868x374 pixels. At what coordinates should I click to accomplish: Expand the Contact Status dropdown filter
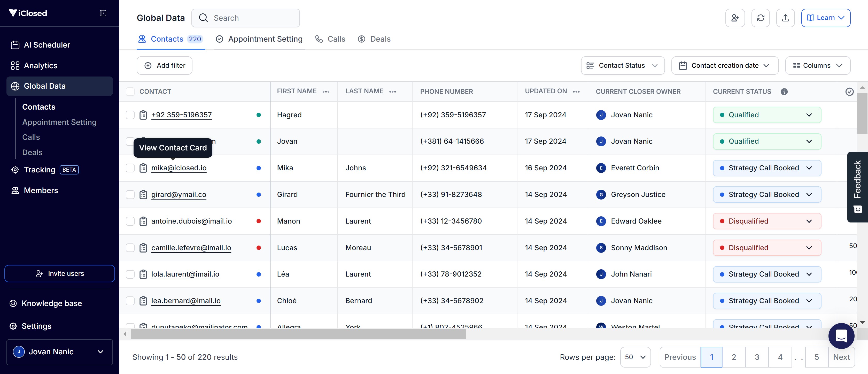click(x=622, y=65)
